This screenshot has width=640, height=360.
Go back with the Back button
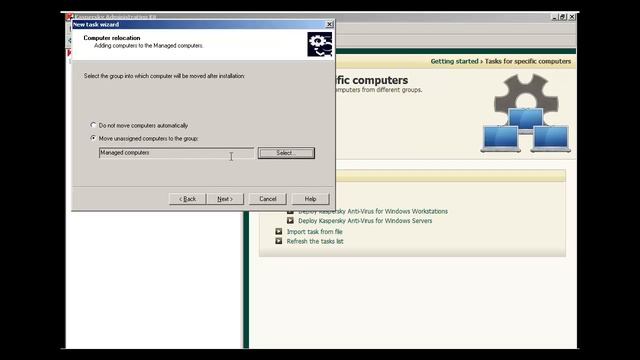[187, 199]
